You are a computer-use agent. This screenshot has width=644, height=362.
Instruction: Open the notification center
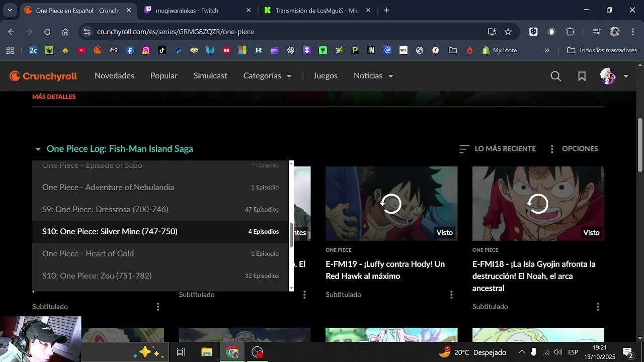tap(627, 352)
